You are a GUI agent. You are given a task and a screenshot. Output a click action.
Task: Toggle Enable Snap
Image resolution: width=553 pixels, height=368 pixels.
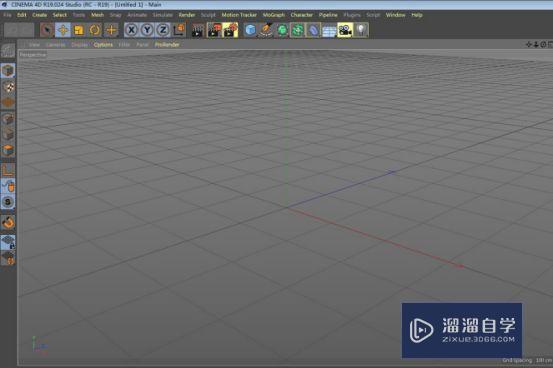8,222
